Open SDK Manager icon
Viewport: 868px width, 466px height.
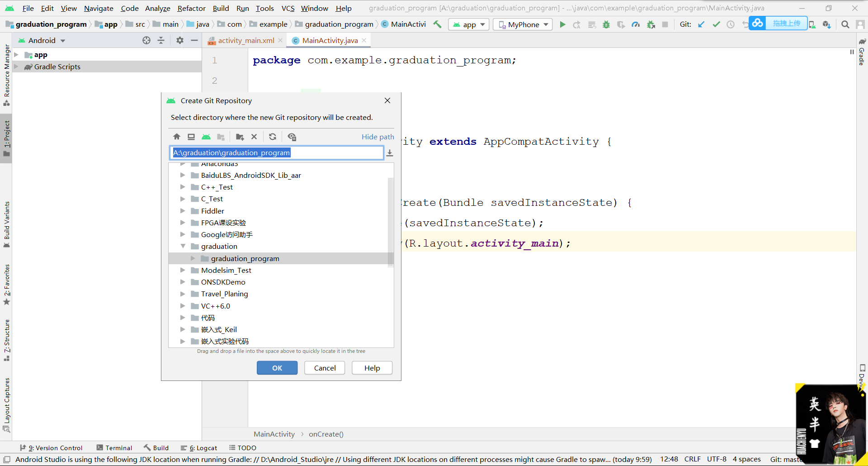click(x=827, y=24)
